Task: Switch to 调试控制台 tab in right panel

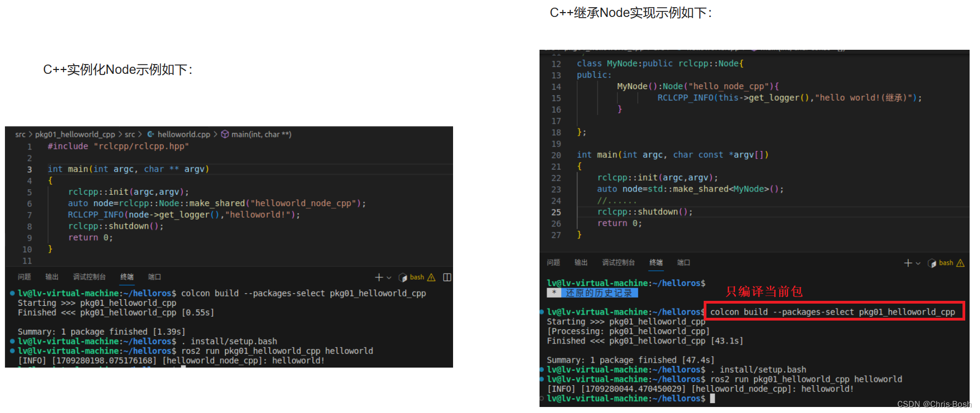Action: (x=618, y=263)
